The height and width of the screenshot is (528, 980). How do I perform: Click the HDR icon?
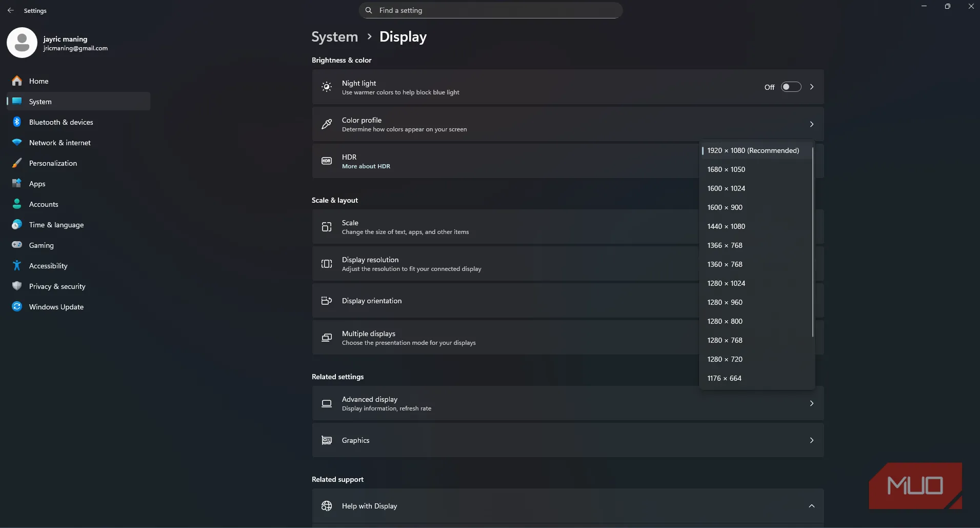327,161
